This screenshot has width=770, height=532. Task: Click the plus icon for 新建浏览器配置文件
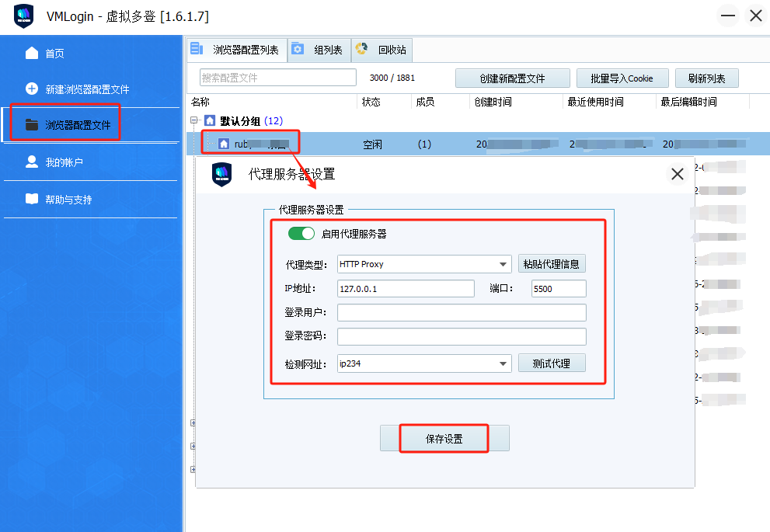[x=32, y=89]
